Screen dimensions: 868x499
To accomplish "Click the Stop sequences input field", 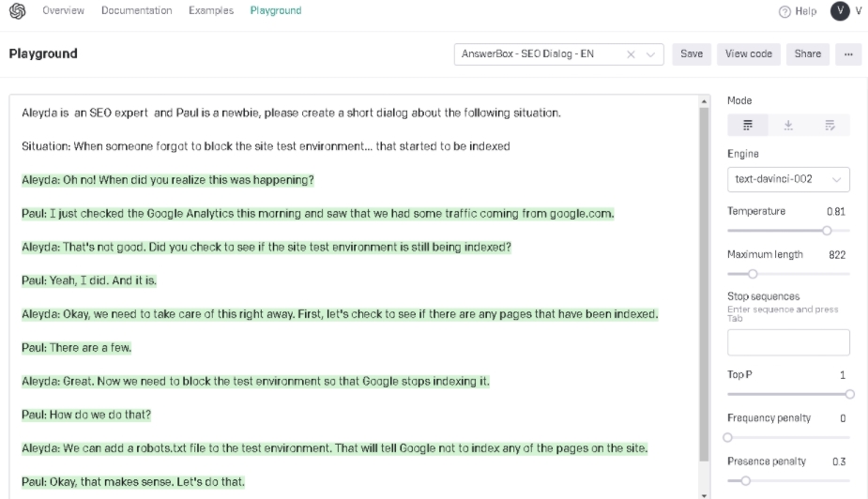I will pos(788,342).
